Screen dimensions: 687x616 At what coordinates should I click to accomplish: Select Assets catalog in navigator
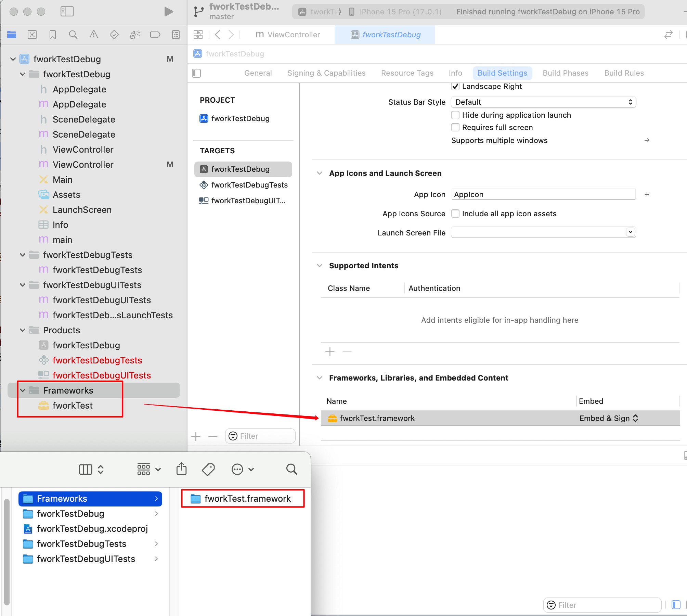pos(67,195)
